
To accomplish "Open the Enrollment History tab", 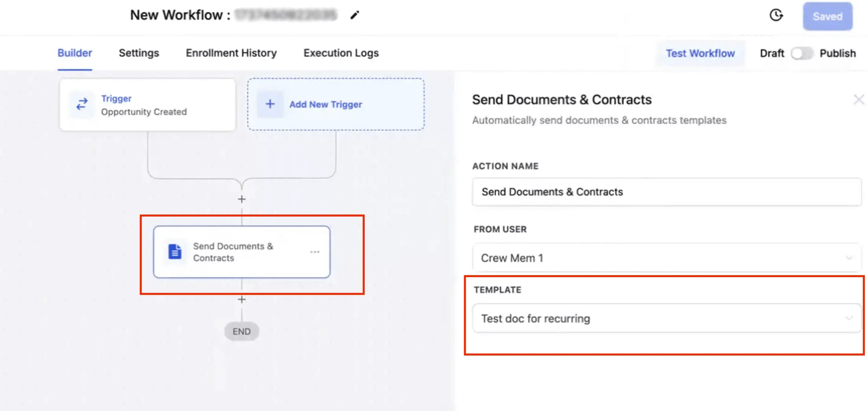I will pos(231,53).
